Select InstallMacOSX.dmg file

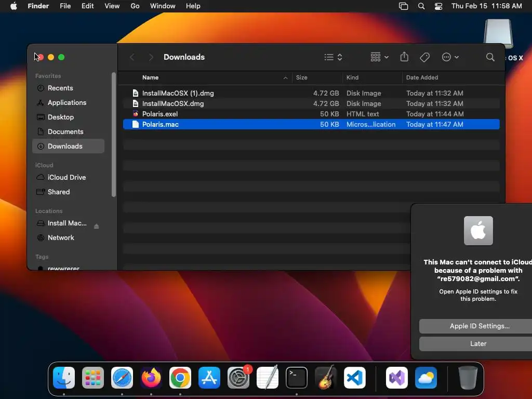click(311, 104)
